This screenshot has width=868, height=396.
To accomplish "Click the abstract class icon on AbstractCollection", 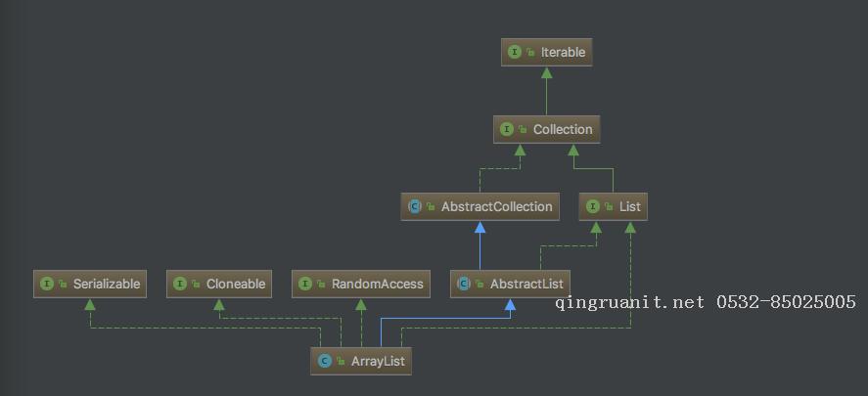I will click(x=415, y=206).
